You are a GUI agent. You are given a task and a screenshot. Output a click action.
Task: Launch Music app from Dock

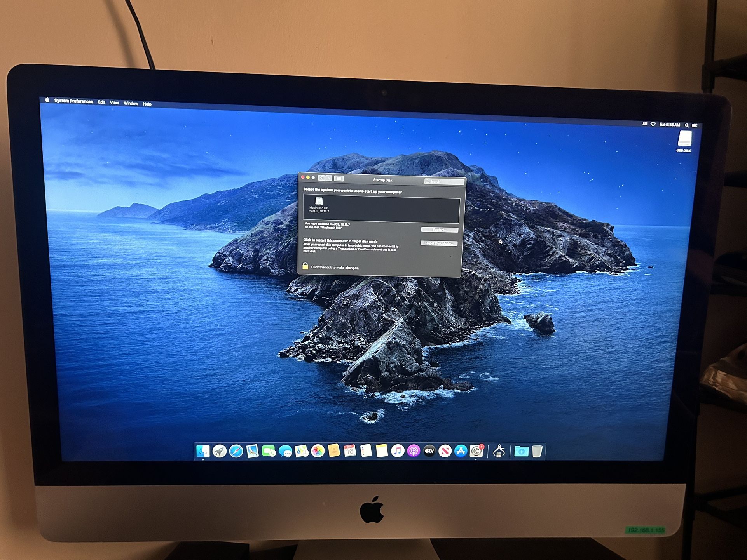[x=397, y=451]
